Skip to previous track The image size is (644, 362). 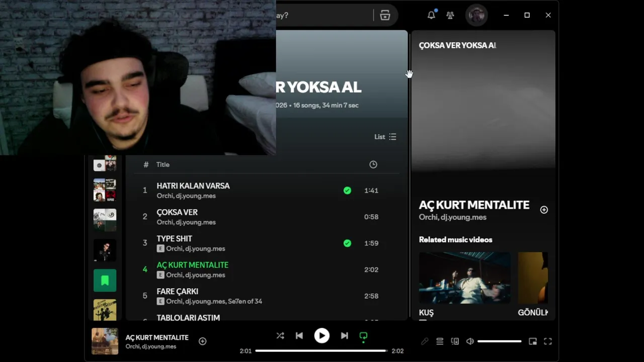point(299,336)
